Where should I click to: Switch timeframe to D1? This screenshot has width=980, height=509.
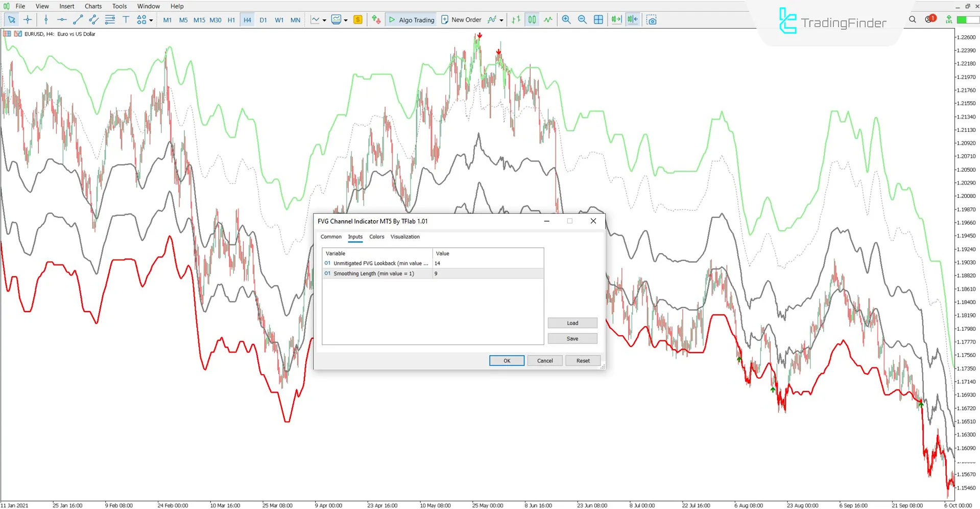pyautogui.click(x=263, y=19)
